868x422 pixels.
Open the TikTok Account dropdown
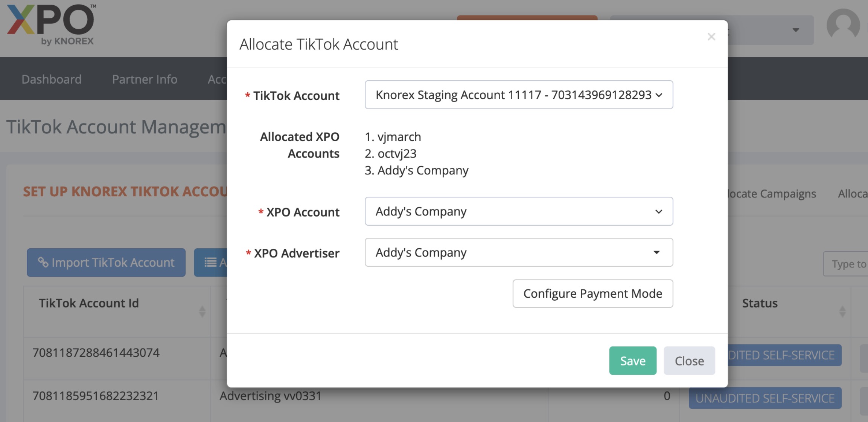[518, 95]
